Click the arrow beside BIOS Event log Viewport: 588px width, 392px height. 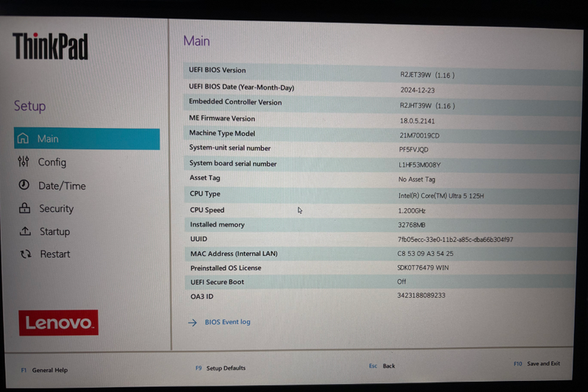tap(193, 322)
